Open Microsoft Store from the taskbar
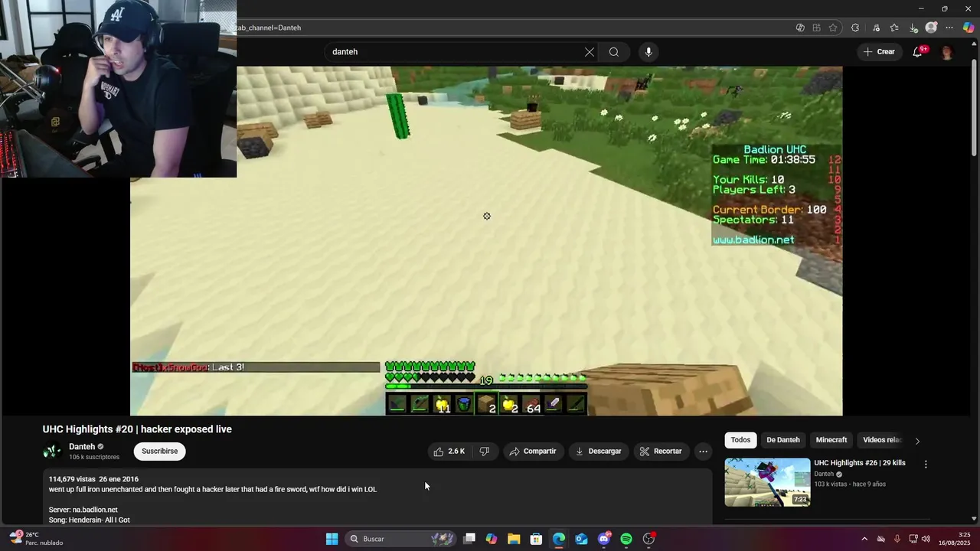980x551 pixels. click(537, 539)
